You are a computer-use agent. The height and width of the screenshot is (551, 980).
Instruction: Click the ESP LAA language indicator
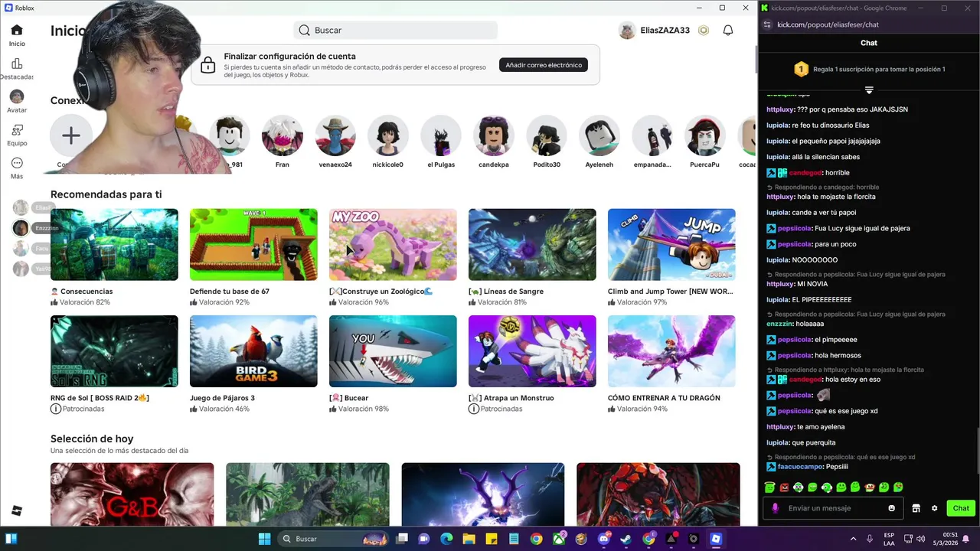coord(889,539)
